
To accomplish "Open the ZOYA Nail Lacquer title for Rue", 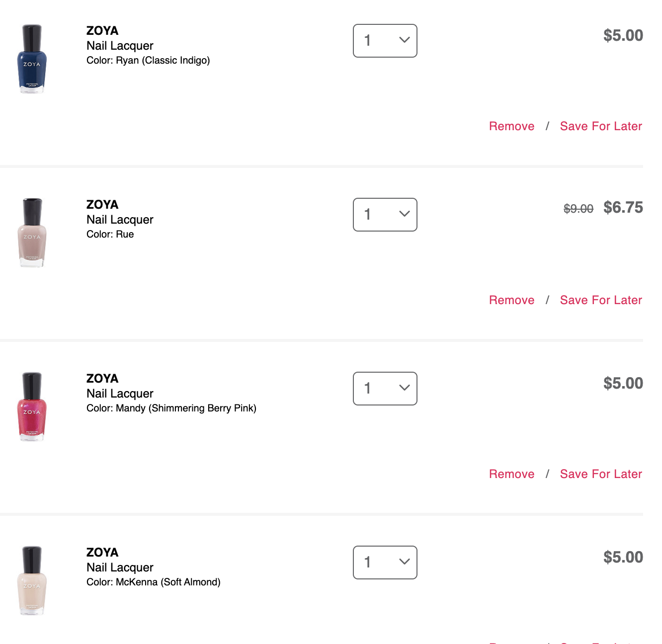I will pyautogui.click(x=120, y=212).
